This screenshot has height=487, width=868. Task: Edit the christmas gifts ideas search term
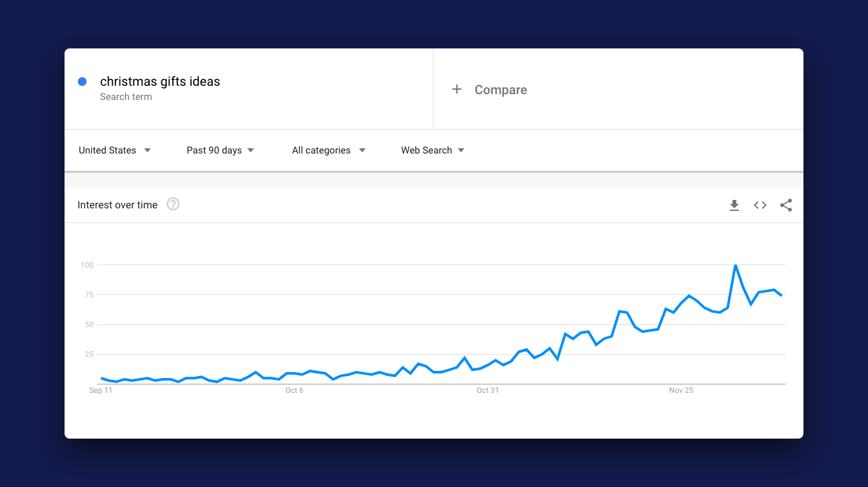pos(160,82)
